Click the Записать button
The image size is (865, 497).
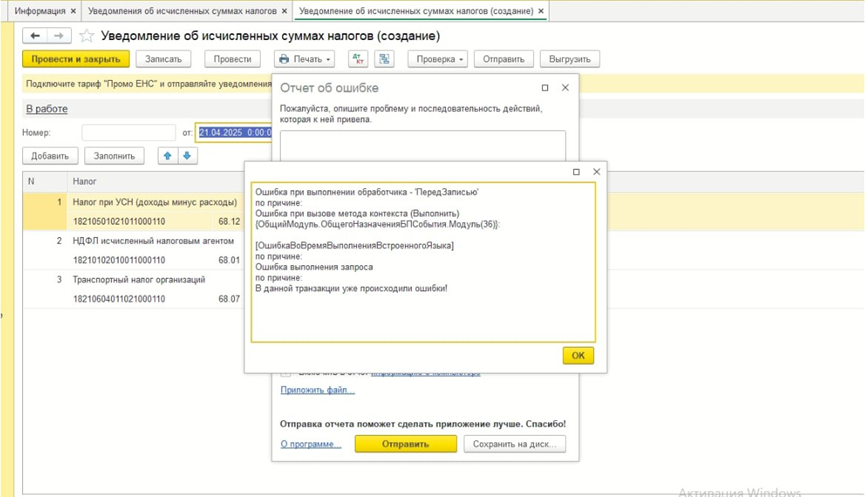tap(163, 59)
